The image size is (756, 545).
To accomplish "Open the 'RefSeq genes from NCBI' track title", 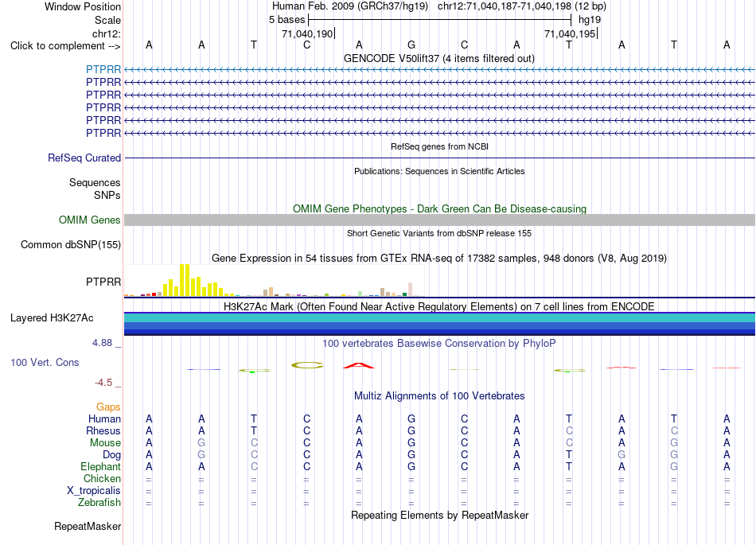I will [439, 146].
